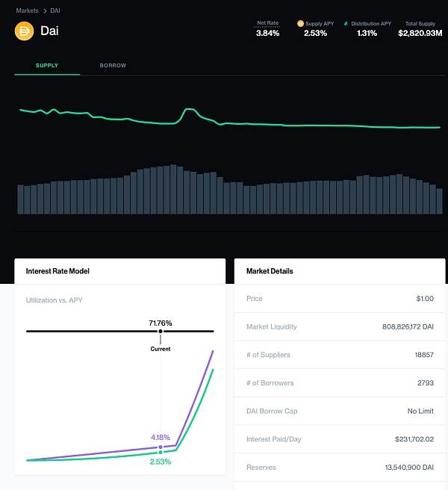The width and height of the screenshot is (448, 490).
Task: Click the breadcrumb chevron after Markets
Action: click(45, 10)
